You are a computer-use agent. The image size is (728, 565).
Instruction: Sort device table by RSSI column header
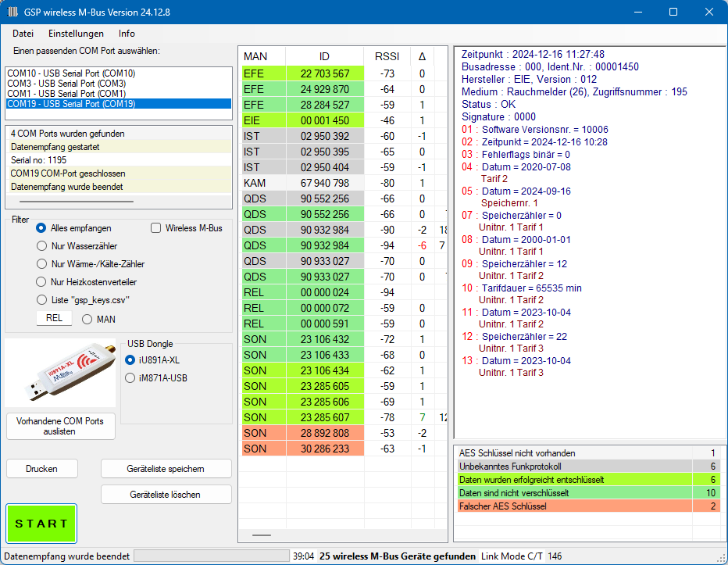tap(387, 56)
